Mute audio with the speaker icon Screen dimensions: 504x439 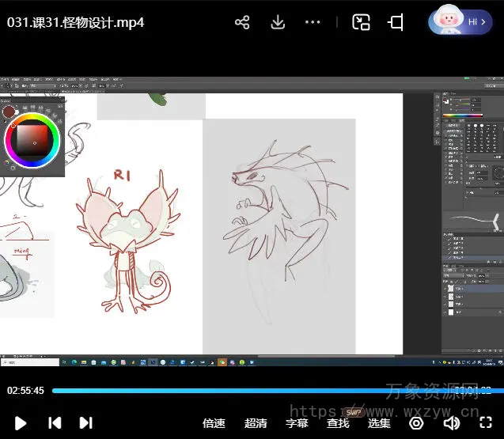click(x=451, y=423)
